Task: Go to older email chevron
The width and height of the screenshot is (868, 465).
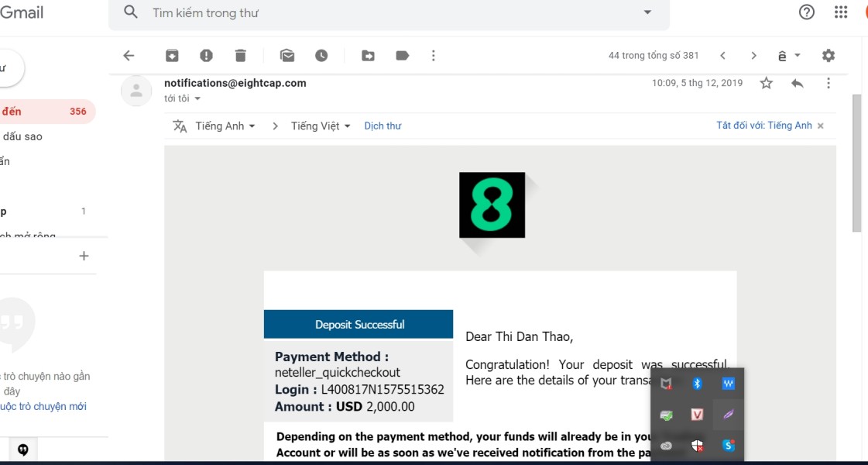Action: (x=753, y=56)
